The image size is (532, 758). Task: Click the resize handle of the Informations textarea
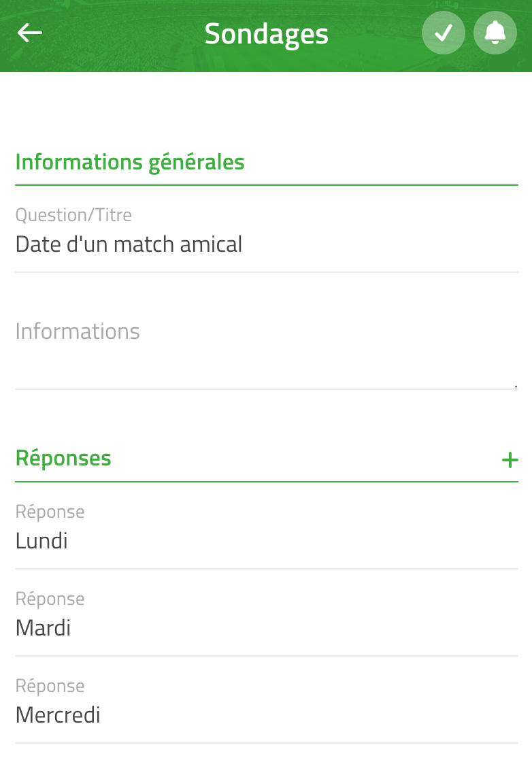(x=516, y=386)
